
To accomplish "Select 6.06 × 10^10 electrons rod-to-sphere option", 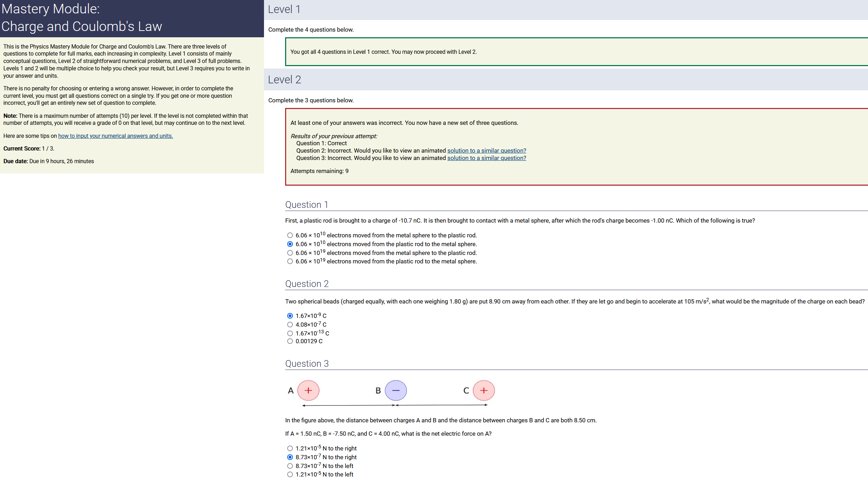I will click(290, 244).
